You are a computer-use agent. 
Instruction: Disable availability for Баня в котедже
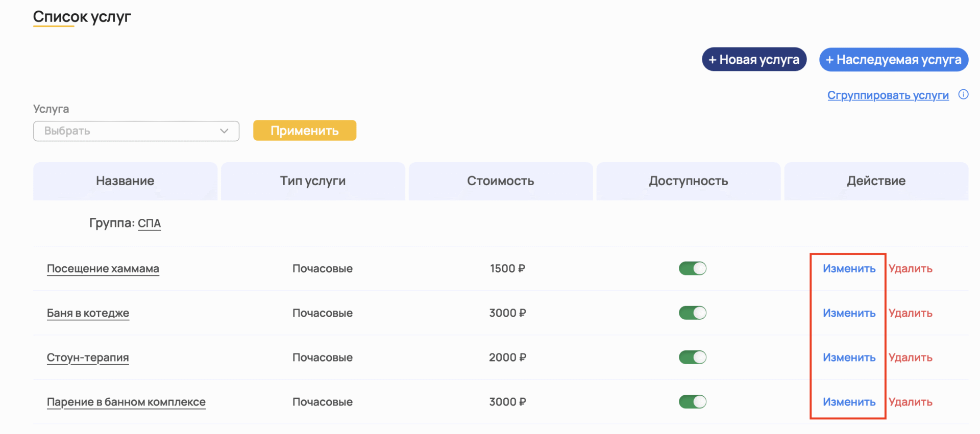pyautogui.click(x=692, y=313)
